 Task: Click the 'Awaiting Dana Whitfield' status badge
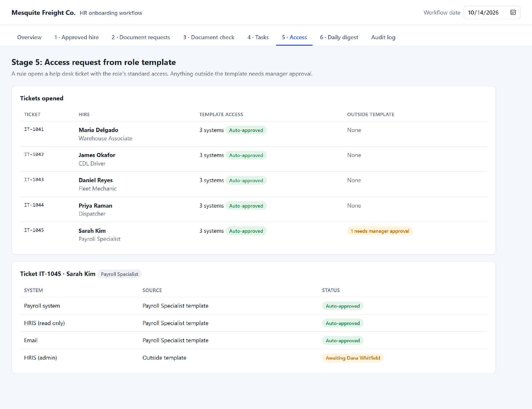pyautogui.click(x=353, y=358)
